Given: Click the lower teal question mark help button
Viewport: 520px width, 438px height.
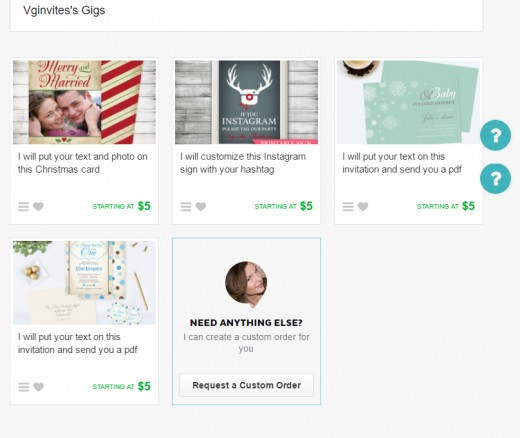Looking at the screenshot, I should point(495,178).
